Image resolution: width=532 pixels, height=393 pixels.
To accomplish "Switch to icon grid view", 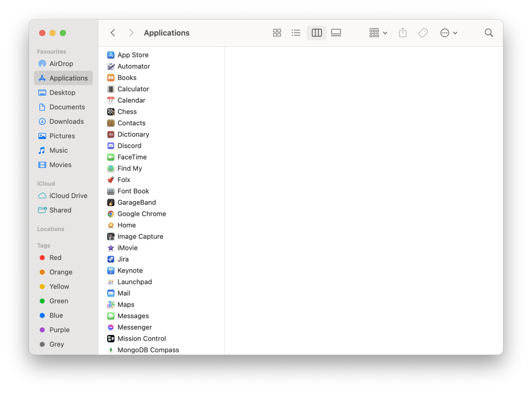I will coord(277,33).
